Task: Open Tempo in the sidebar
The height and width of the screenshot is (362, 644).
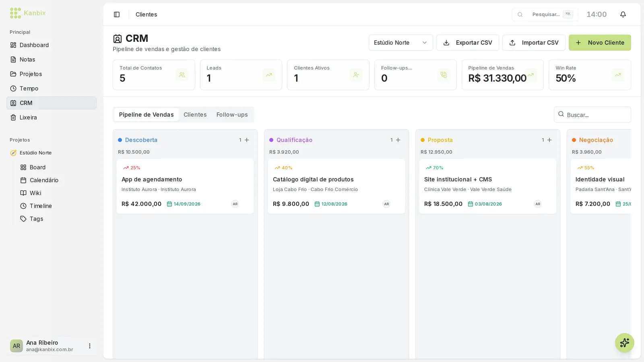Action: tap(52, 88)
